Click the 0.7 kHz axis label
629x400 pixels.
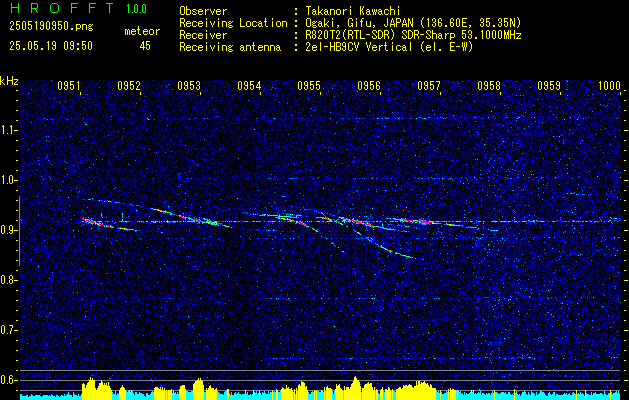pos(9,330)
